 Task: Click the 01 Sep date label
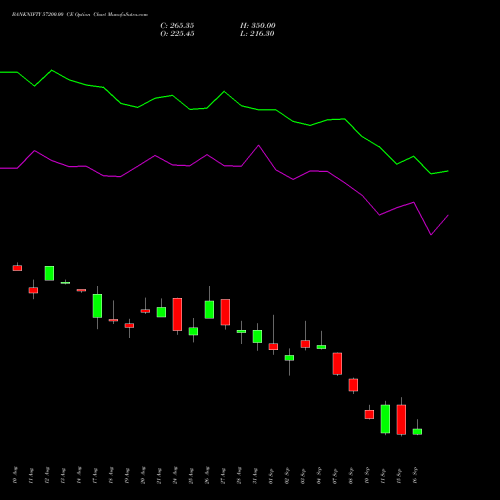coord(271,475)
